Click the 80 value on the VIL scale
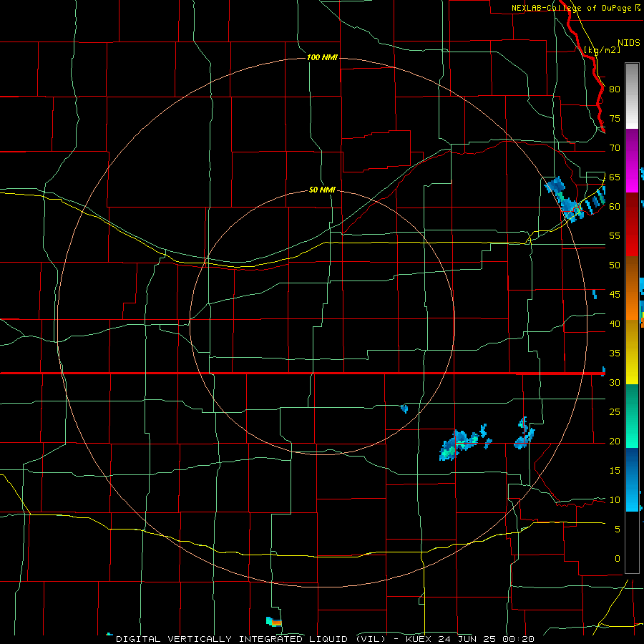Viewport: 644px width, 644px height. 615,89
